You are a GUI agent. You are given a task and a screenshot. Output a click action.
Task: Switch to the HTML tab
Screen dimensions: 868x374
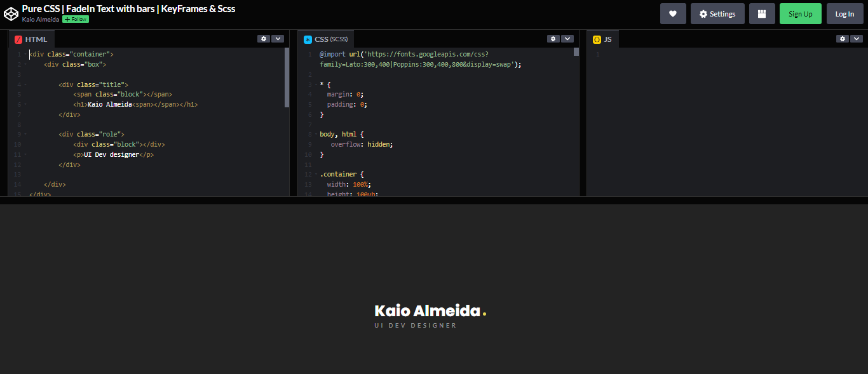point(37,39)
